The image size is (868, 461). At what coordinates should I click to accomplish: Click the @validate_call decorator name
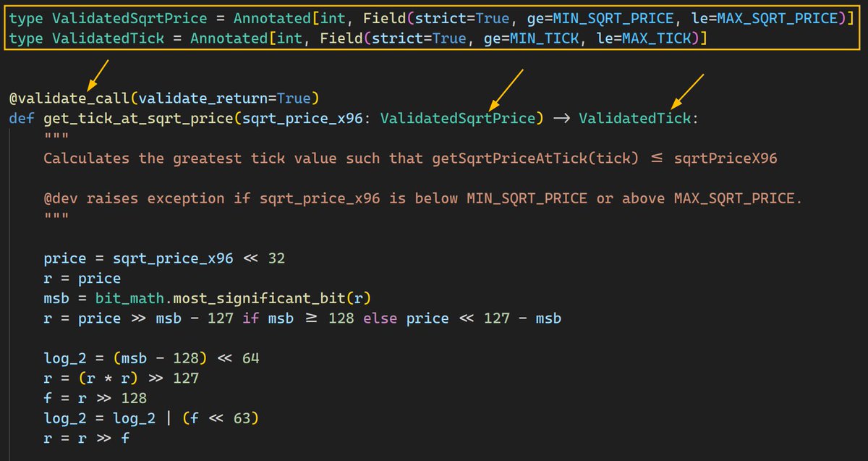coord(69,98)
